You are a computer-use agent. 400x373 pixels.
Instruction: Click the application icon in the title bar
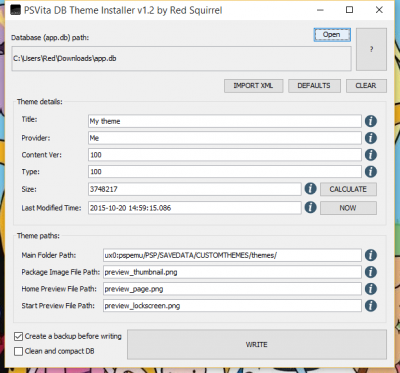tap(15, 10)
